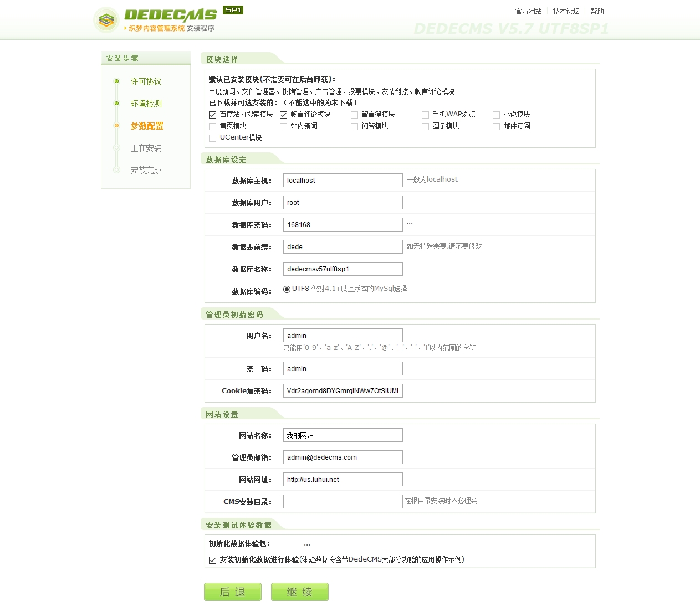Click 在根目录安装时不必理会 hint text

pyautogui.click(x=441, y=501)
